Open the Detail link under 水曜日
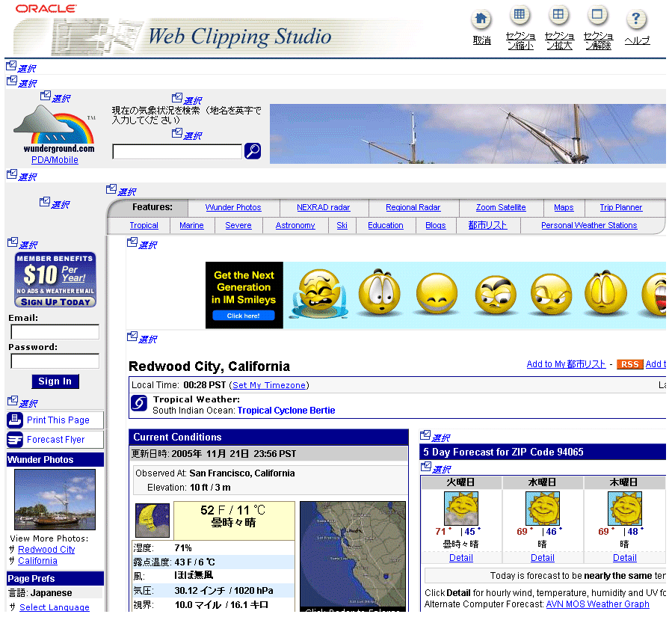 (x=543, y=558)
